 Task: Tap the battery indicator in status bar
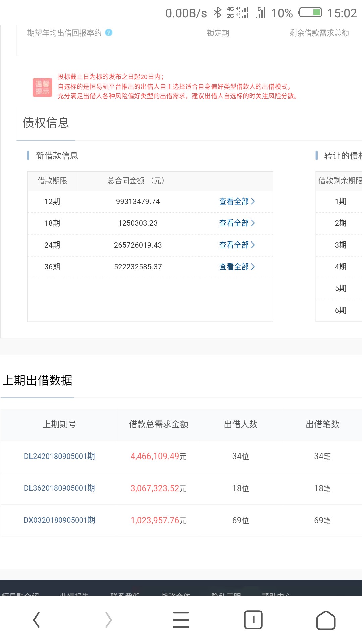pos(310,13)
